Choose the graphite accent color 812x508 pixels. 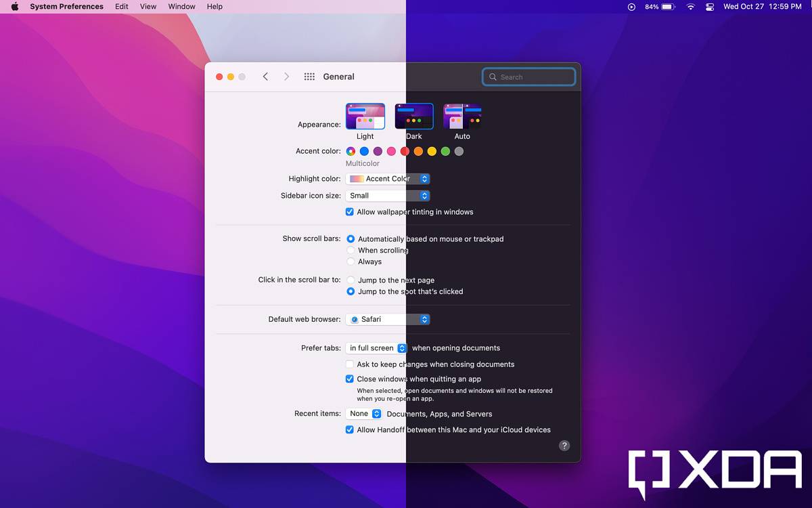coord(459,152)
